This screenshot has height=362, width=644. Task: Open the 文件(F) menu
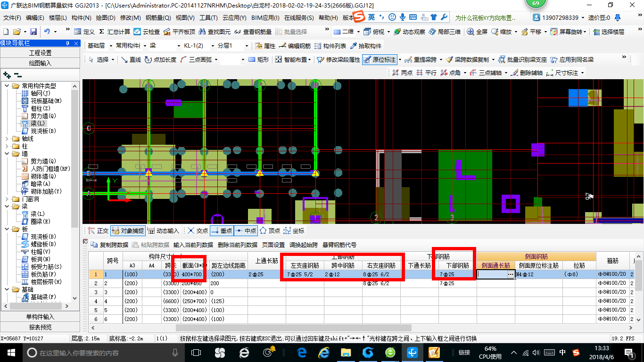12,17
